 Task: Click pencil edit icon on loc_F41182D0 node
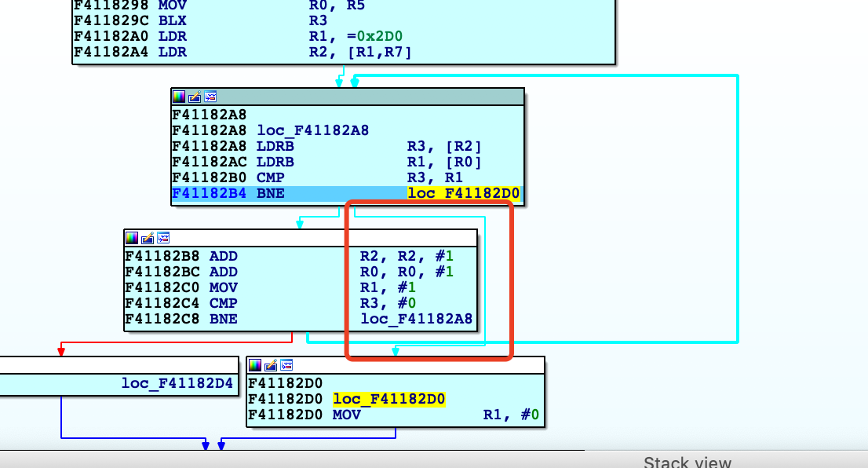[x=270, y=365]
